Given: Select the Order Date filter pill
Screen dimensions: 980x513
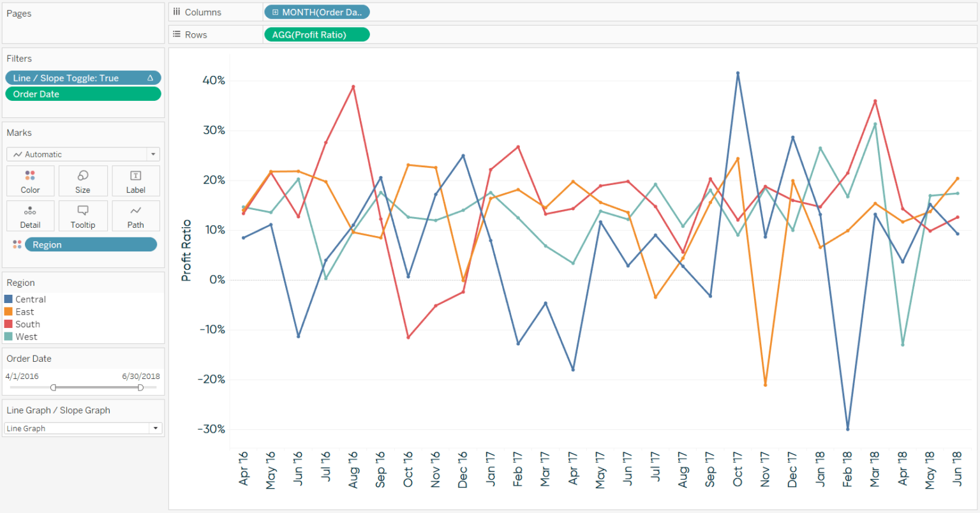Looking at the screenshot, I should coord(83,94).
